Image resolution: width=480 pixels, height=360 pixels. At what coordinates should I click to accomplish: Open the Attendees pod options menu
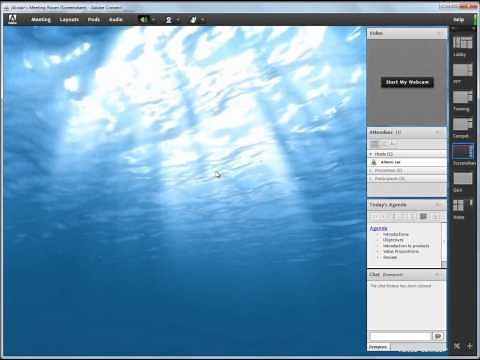438,132
